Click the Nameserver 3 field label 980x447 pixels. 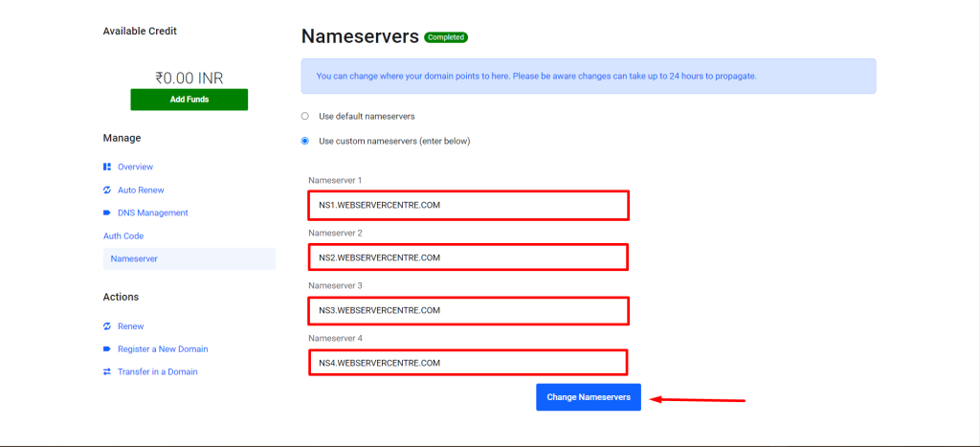pos(336,285)
